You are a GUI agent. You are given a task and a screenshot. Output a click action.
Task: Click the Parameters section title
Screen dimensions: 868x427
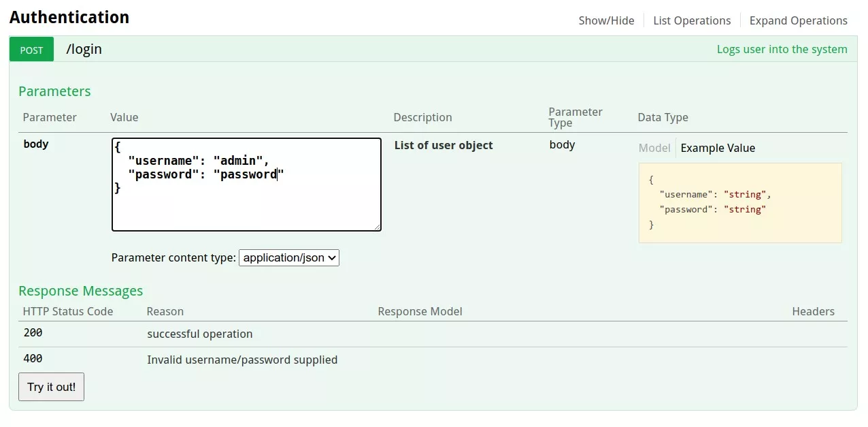pyautogui.click(x=54, y=91)
